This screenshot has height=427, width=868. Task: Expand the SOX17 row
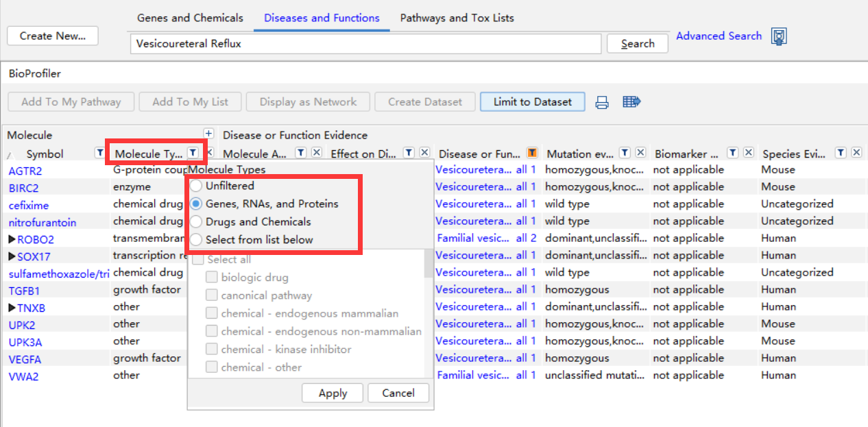[12, 256]
